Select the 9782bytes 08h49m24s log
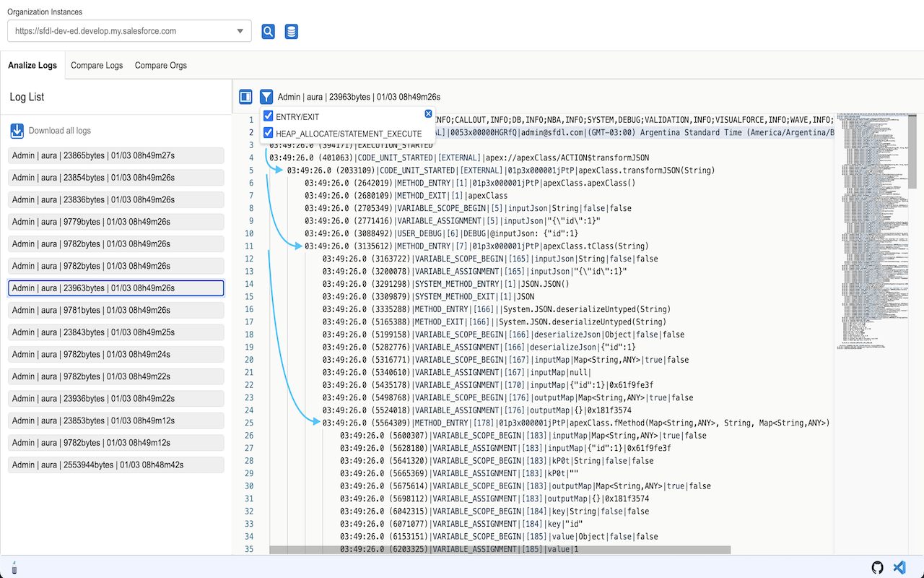Viewport: 924px width, 578px height. pos(116,355)
